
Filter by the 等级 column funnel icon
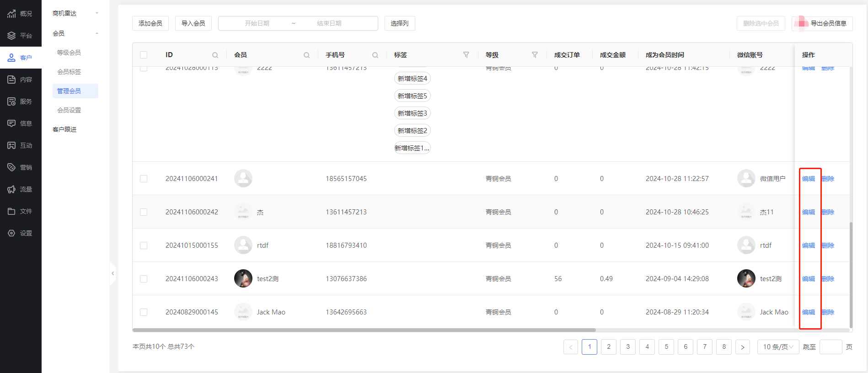click(x=535, y=55)
